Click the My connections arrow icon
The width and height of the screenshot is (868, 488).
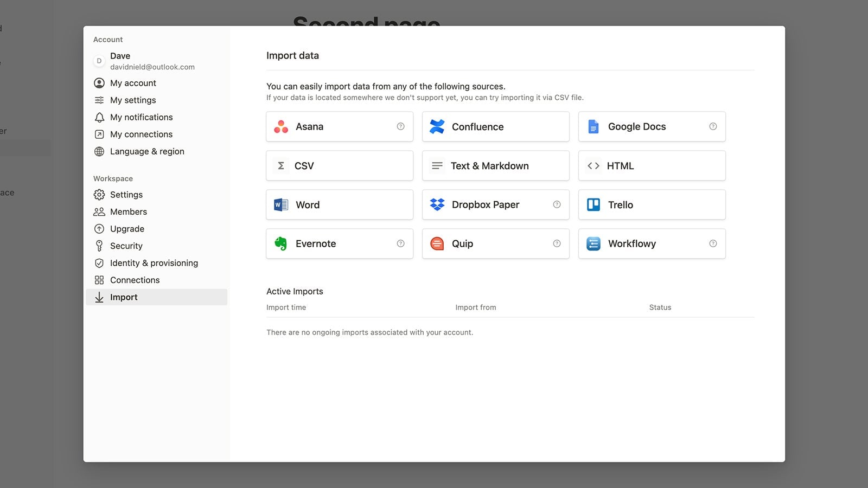tap(99, 134)
